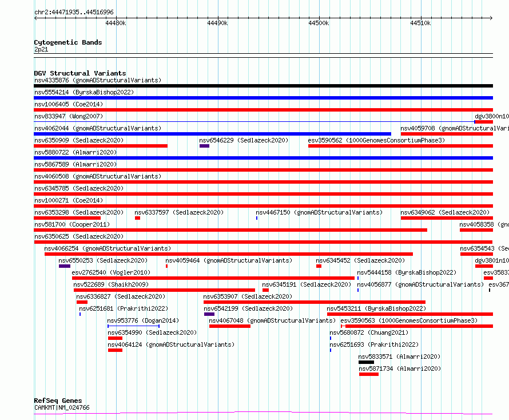Click the nsv5680872 Chuang2021 label
The image size is (509, 420).
369,332
